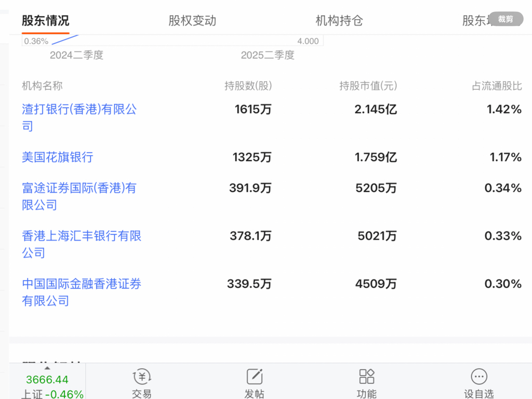Tap the 上证 index quote 3666.44
532x399 pixels.
click(x=47, y=379)
